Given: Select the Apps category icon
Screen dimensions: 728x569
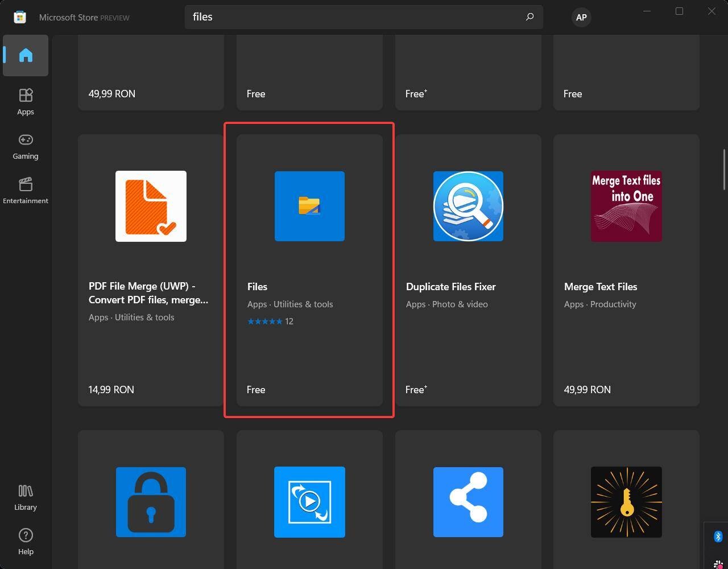Looking at the screenshot, I should point(25,101).
